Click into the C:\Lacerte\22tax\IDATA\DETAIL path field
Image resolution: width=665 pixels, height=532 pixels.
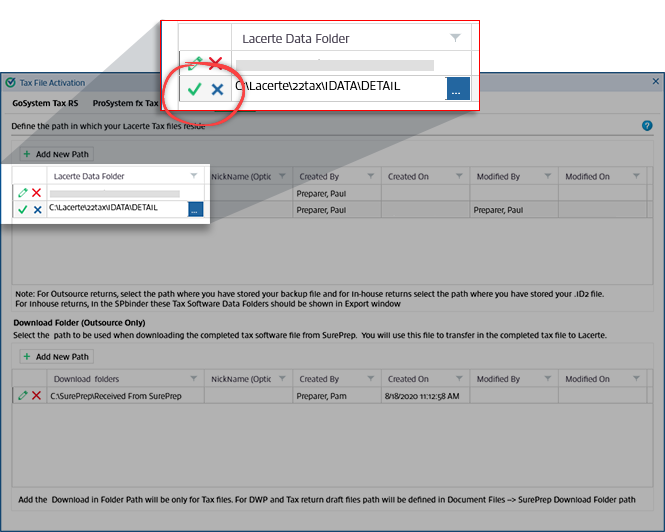[x=117, y=209]
